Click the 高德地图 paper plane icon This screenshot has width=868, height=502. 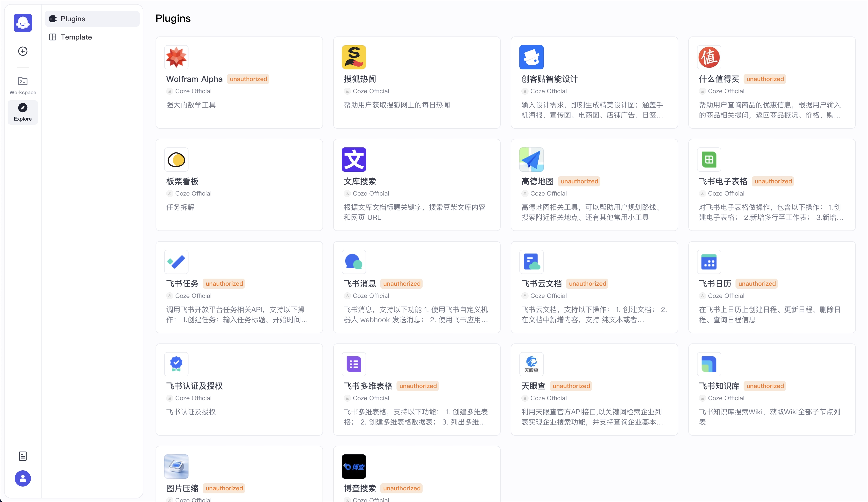(531, 159)
